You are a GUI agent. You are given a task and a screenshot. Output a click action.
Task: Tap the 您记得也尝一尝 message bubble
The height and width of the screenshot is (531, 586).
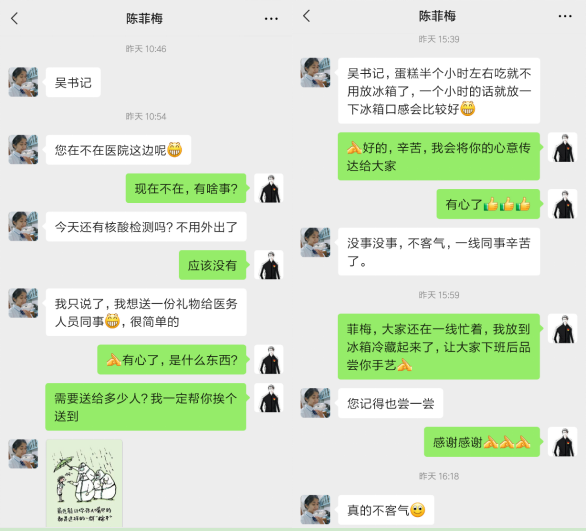click(391, 403)
